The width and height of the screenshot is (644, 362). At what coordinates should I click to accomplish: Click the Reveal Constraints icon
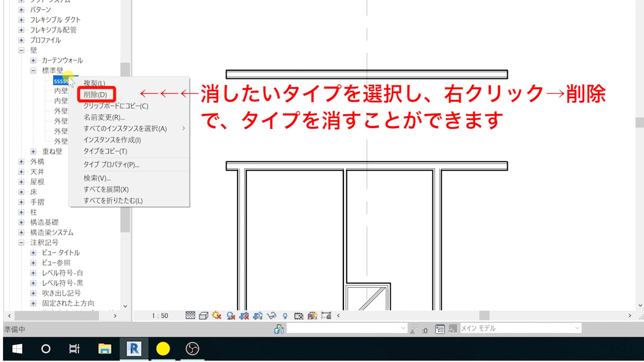coord(326,315)
